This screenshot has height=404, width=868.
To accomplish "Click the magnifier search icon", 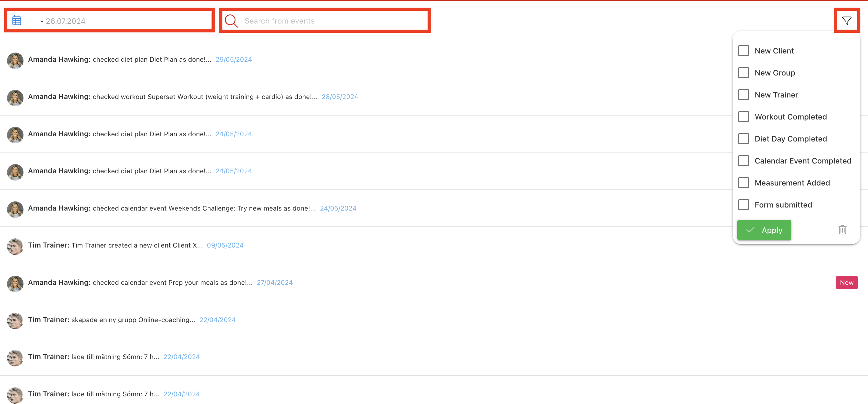I will [x=231, y=20].
